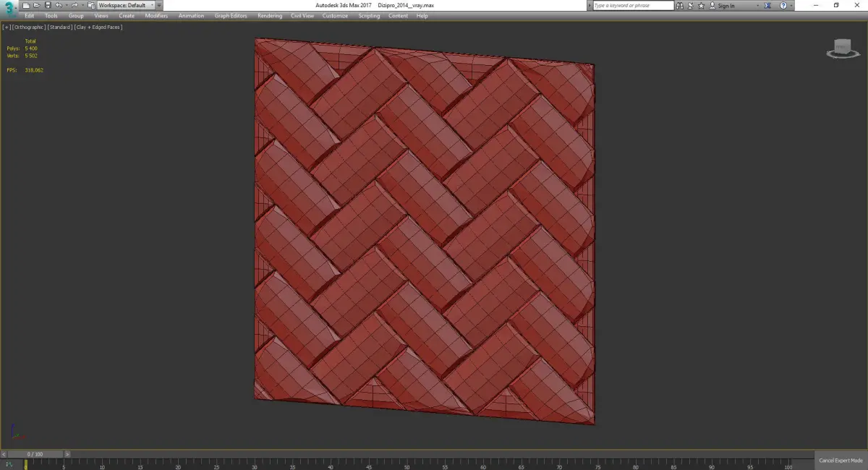Open the Content menu
This screenshot has height=470, width=868.
[398, 16]
